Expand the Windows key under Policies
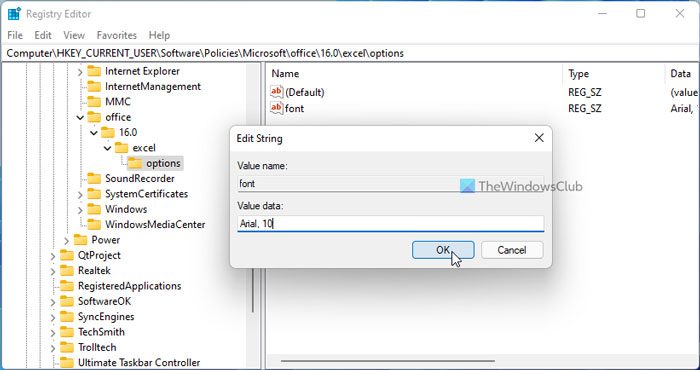Viewport: 700px width, 370px height. pyautogui.click(x=80, y=209)
